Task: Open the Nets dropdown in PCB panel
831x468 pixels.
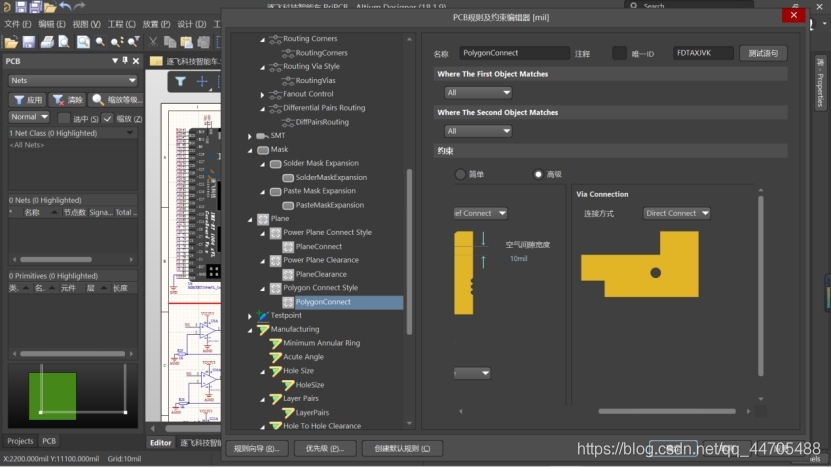Action: [x=73, y=81]
